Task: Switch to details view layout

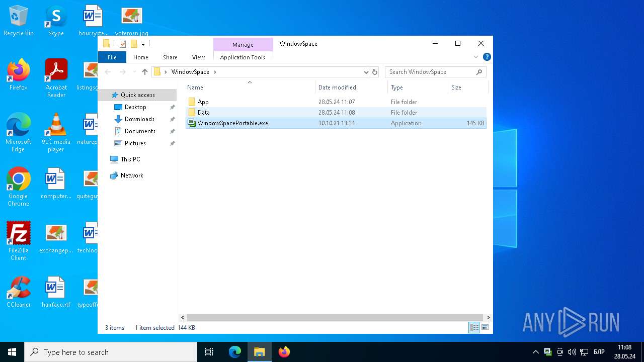Action: [x=474, y=328]
